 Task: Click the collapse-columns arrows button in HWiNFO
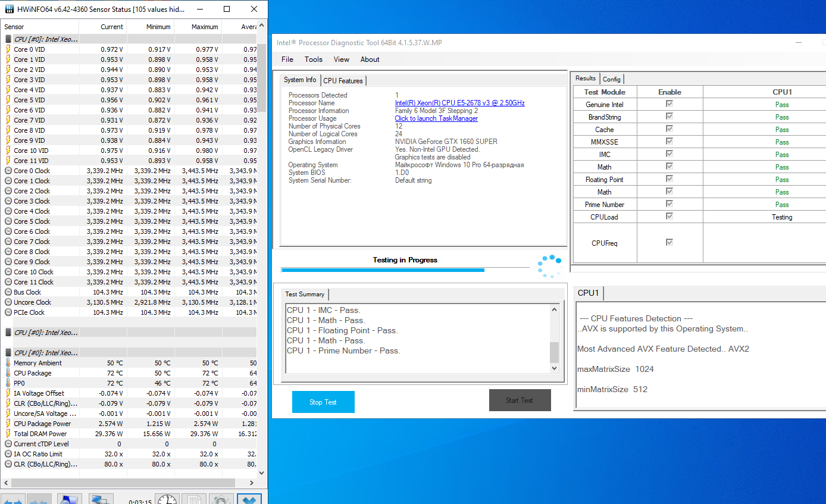(x=39, y=500)
